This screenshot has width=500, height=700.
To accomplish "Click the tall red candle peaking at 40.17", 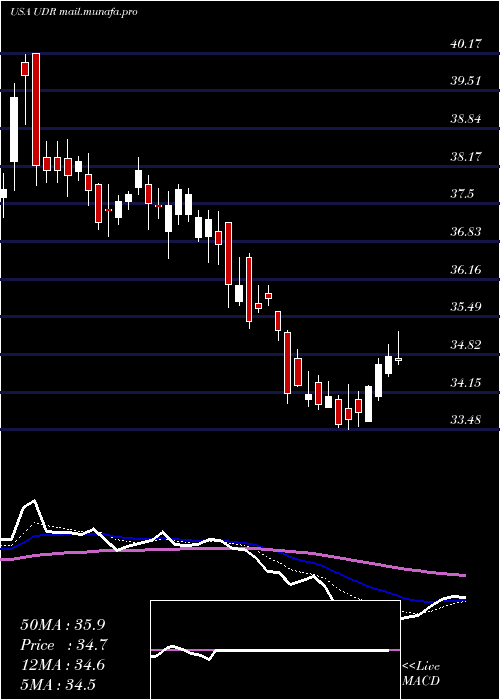I will 36,109.
